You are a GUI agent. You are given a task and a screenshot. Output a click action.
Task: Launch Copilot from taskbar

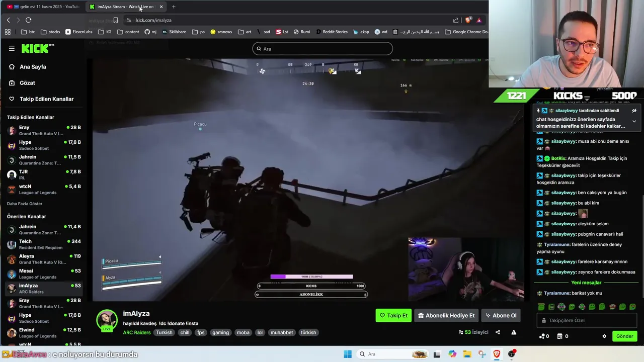pos(452,354)
